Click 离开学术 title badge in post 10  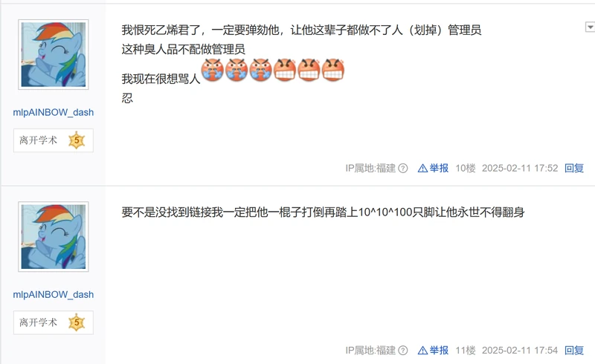[x=38, y=140]
